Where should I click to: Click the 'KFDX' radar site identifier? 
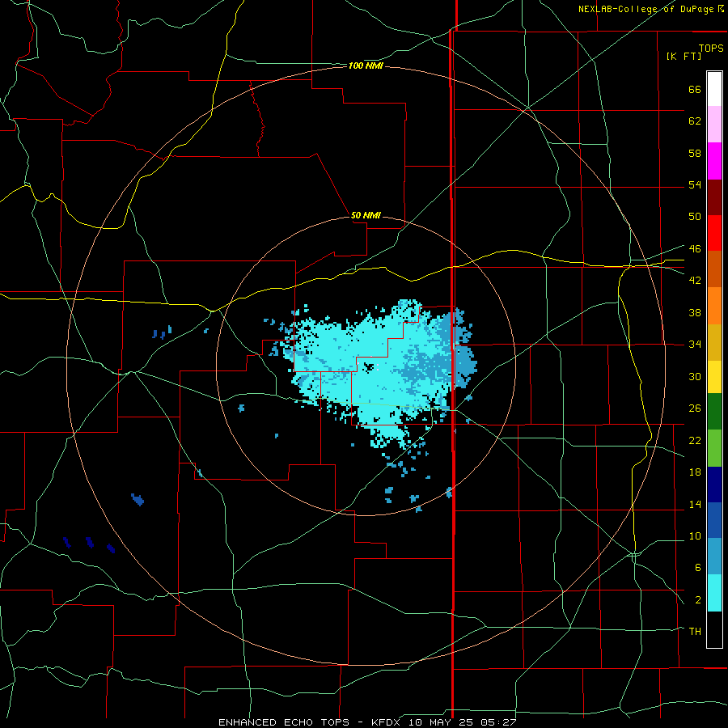(x=387, y=722)
